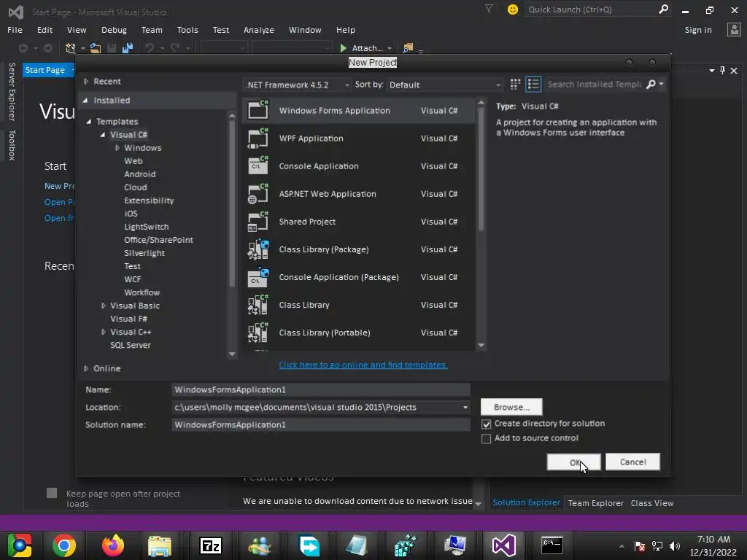
Task: Start debugging with green Attach arrow
Action: (x=343, y=48)
